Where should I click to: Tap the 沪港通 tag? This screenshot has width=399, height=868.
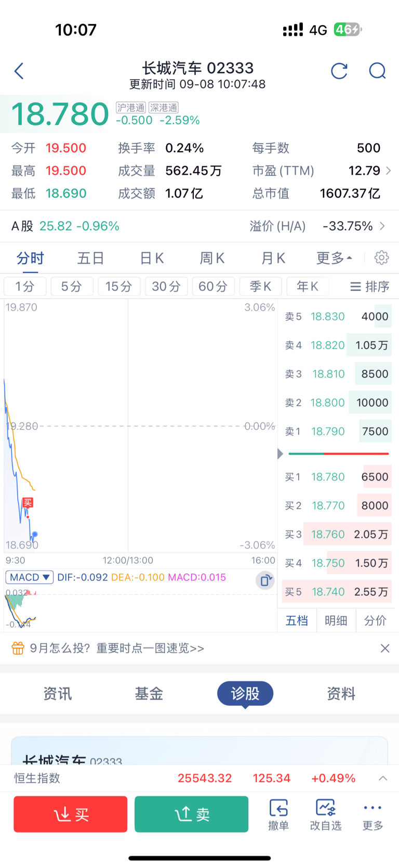pyautogui.click(x=131, y=108)
